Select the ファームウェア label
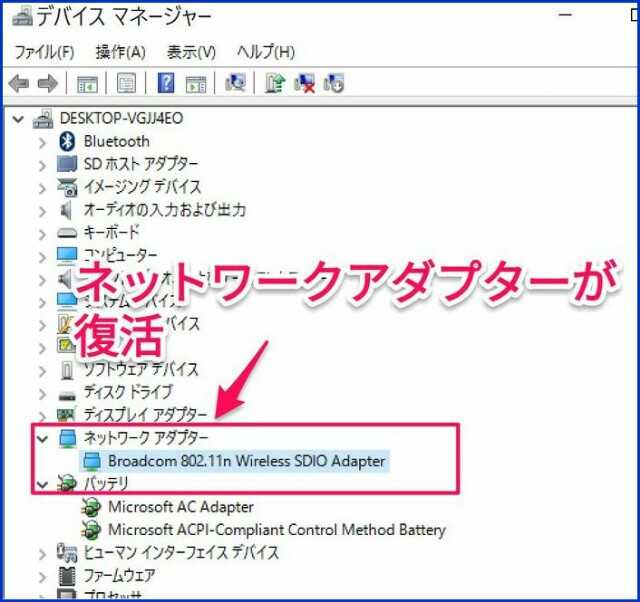This screenshot has width=640, height=602. point(119,575)
